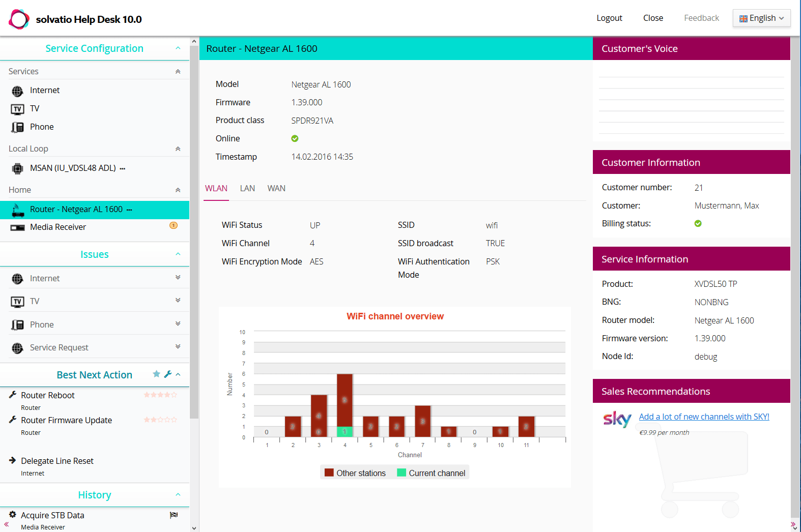Click Router Reboot wrench icon
This screenshot has height=532, width=801.
point(13,394)
